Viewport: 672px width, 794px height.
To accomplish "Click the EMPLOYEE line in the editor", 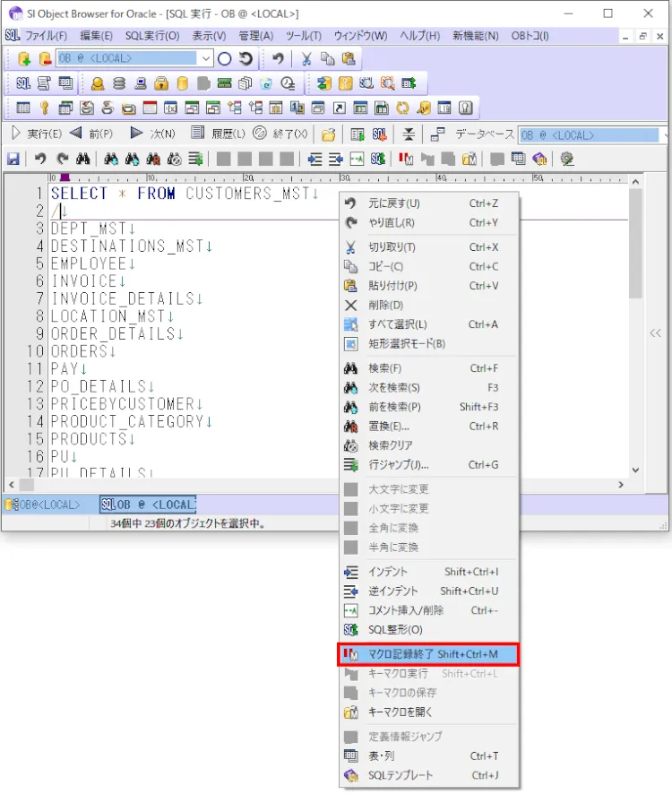I will tap(93, 263).
